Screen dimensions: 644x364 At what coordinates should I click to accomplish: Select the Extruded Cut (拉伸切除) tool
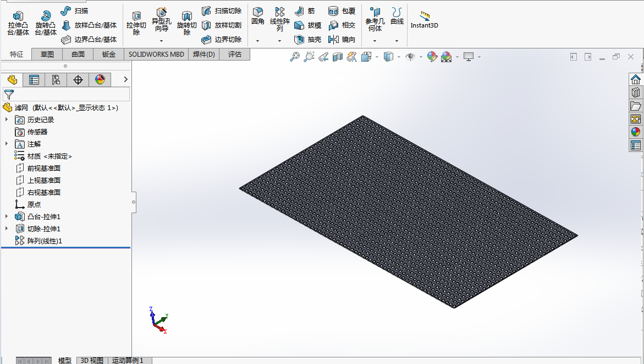(x=136, y=24)
